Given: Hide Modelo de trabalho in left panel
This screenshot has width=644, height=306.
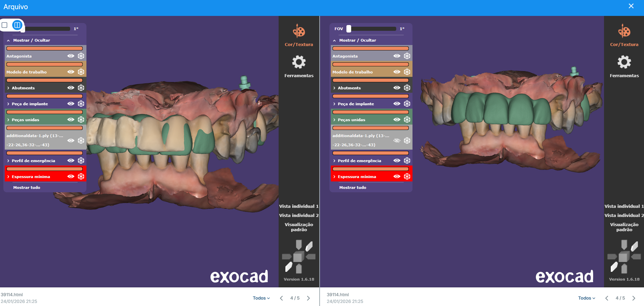Looking at the screenshot, I should [71, 72].
